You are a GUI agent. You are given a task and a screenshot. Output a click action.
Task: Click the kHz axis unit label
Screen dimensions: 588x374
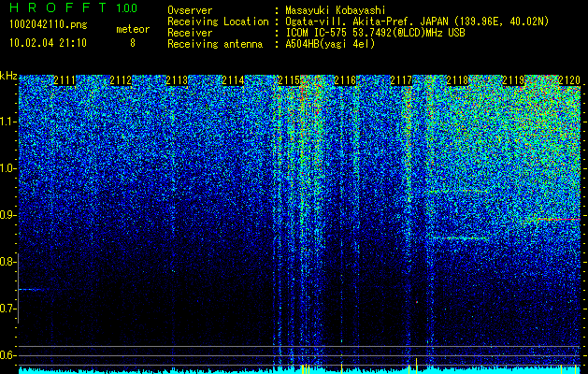click(x=8, y=76)
